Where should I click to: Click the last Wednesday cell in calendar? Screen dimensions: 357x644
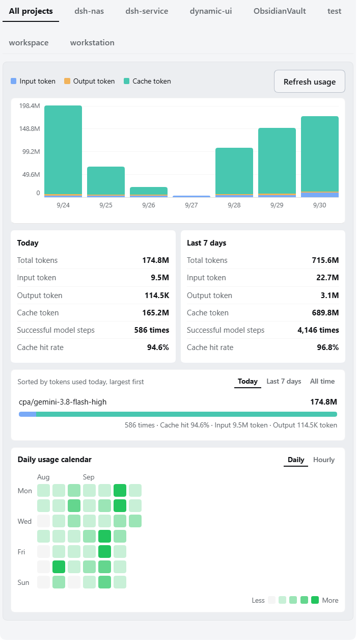135,521
